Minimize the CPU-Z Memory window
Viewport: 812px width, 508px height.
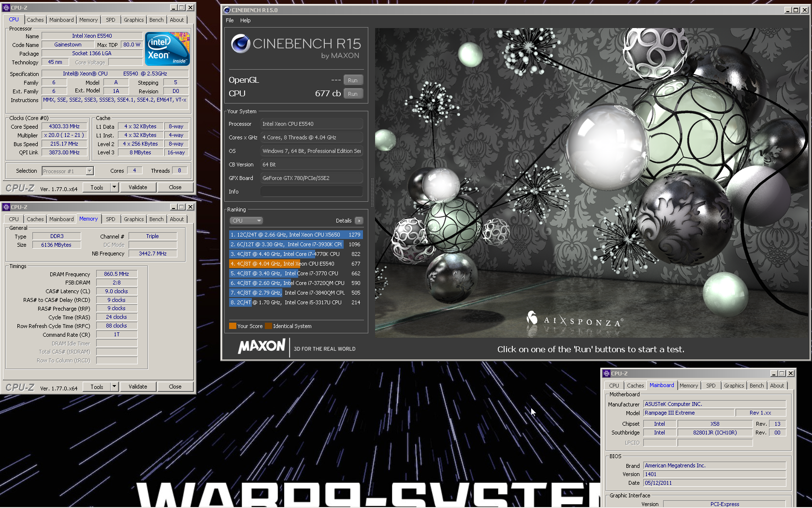point(174,207)
